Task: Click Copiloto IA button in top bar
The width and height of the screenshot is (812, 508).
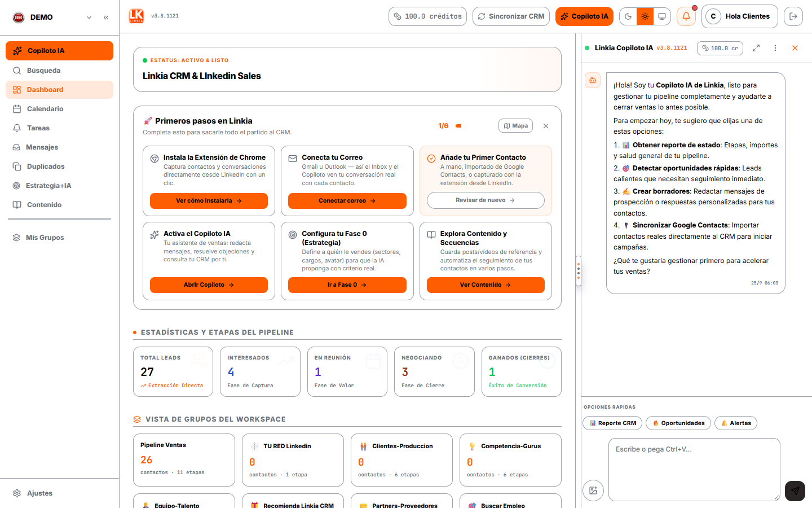Action: tap(585, 16)
